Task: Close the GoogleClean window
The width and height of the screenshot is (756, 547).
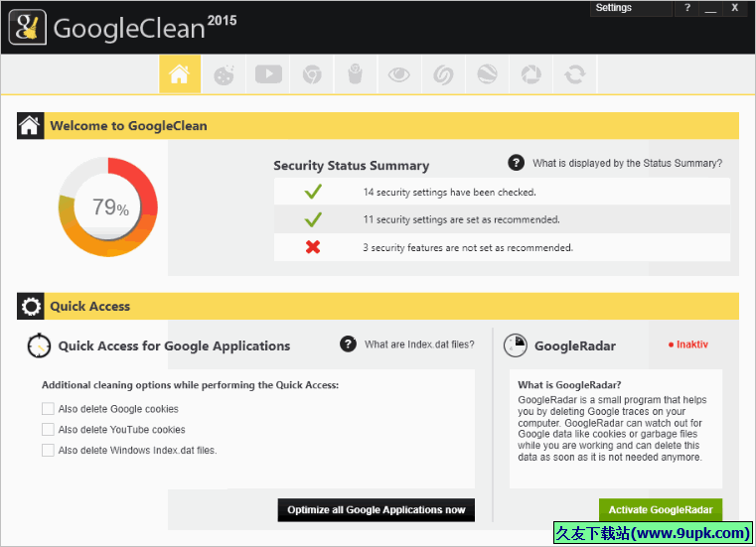Action: (735, 8)
